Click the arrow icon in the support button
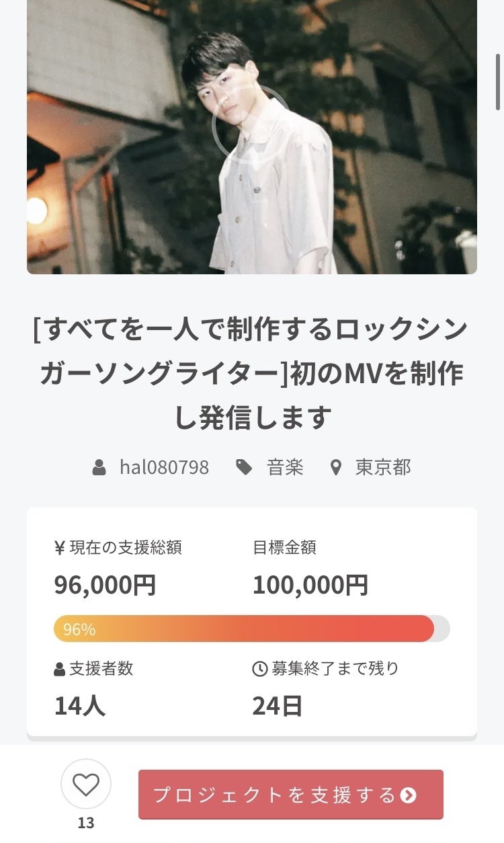The height and width of the screenshot is (843, 504). coord(409,795)
